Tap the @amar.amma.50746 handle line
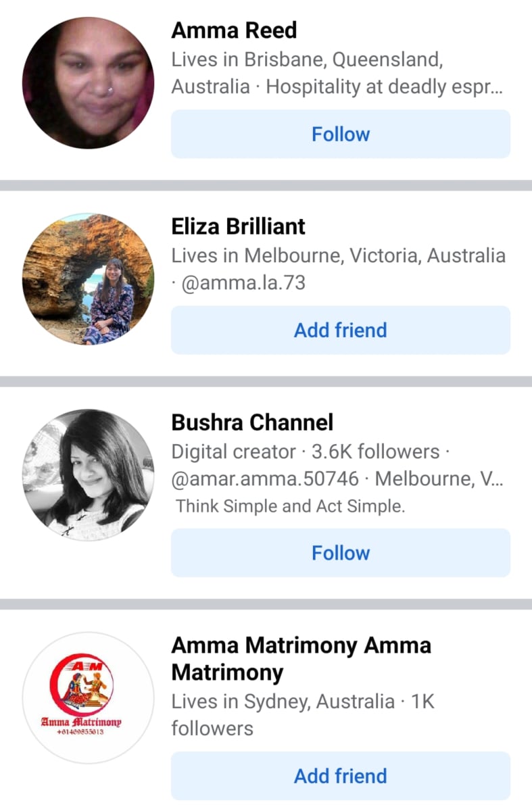This screenshot has width=532, height=811. tap(265, 479)
